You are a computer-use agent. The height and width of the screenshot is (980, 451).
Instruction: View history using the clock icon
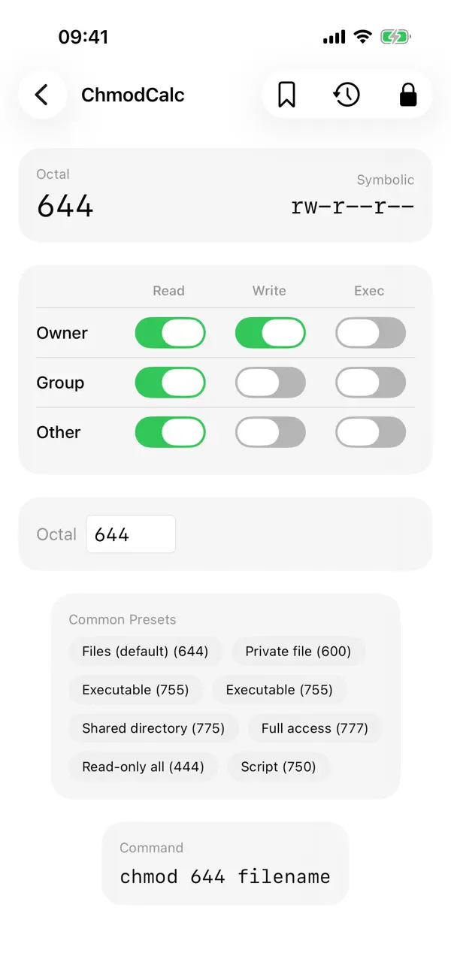347,95
